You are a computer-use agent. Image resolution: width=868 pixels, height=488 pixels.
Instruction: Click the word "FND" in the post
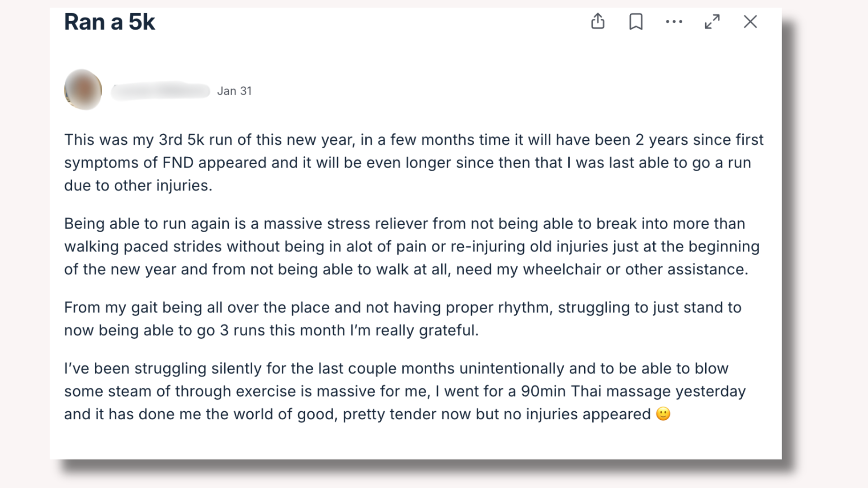(x=178, y=163)
